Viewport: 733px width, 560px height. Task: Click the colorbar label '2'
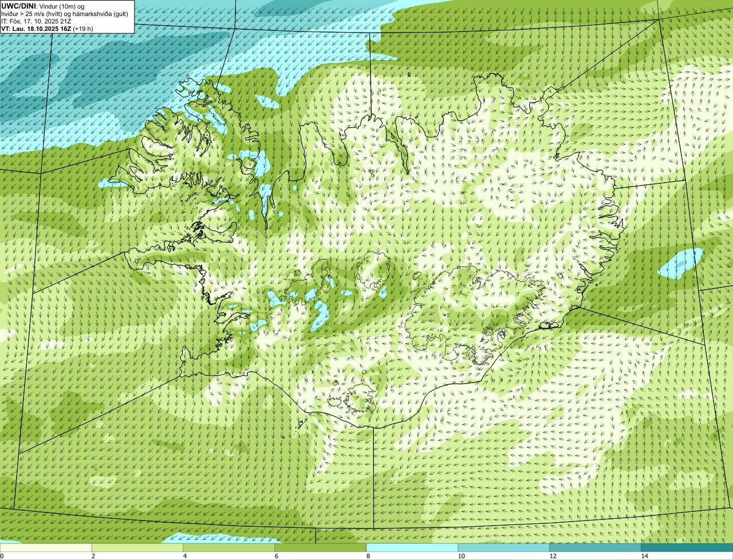[93, 556]
